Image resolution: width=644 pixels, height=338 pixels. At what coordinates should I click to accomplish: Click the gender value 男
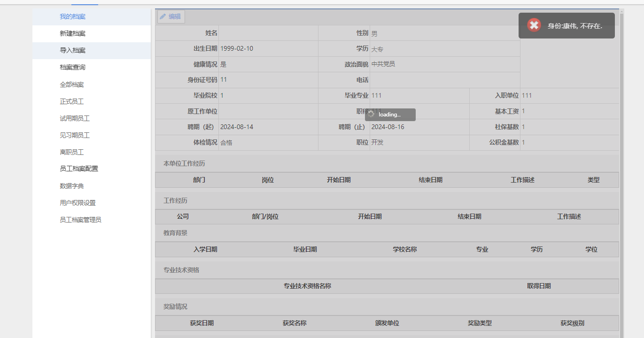(374, 33)
